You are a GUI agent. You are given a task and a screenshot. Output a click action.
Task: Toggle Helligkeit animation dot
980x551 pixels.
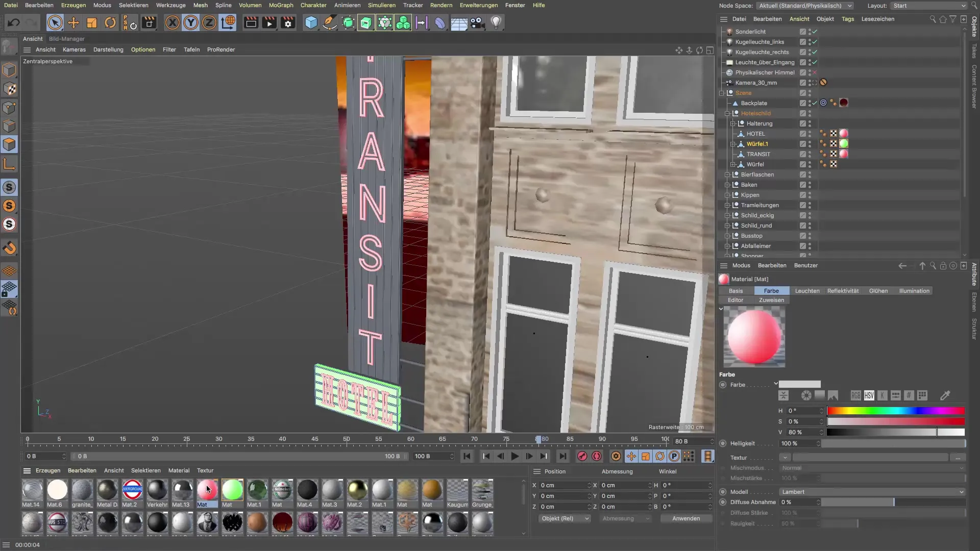pos(723,443)
